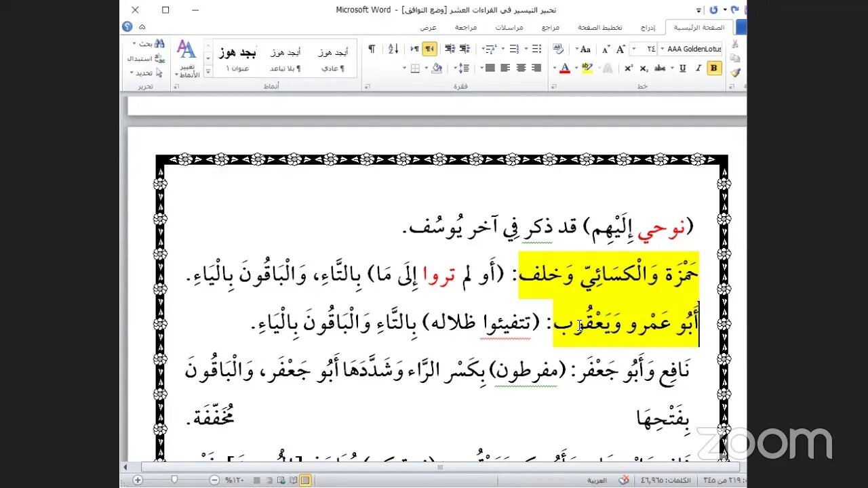Center align paragraph text

click(521, 68)
